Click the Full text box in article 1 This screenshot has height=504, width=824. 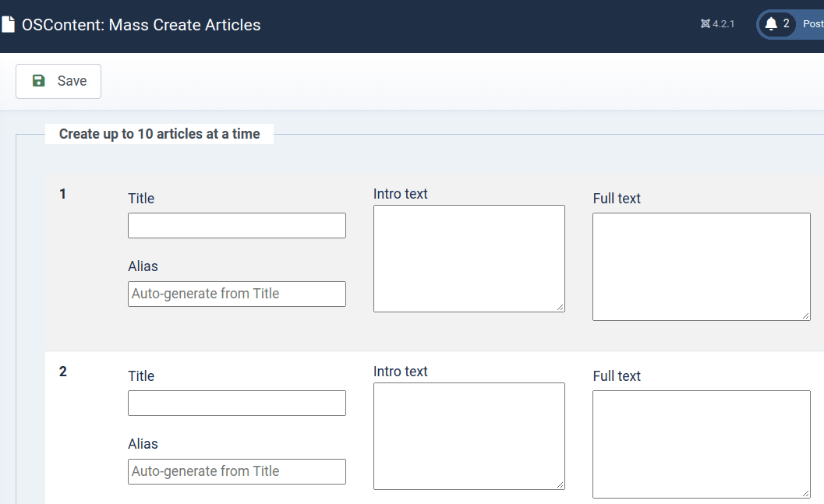(702, 266)
